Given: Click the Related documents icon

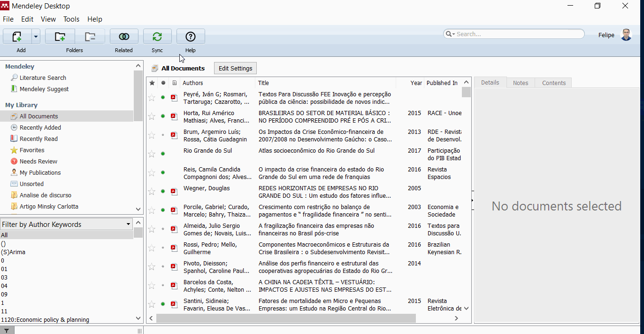Looking at the screenshot, I should click(x=124, y=37).
